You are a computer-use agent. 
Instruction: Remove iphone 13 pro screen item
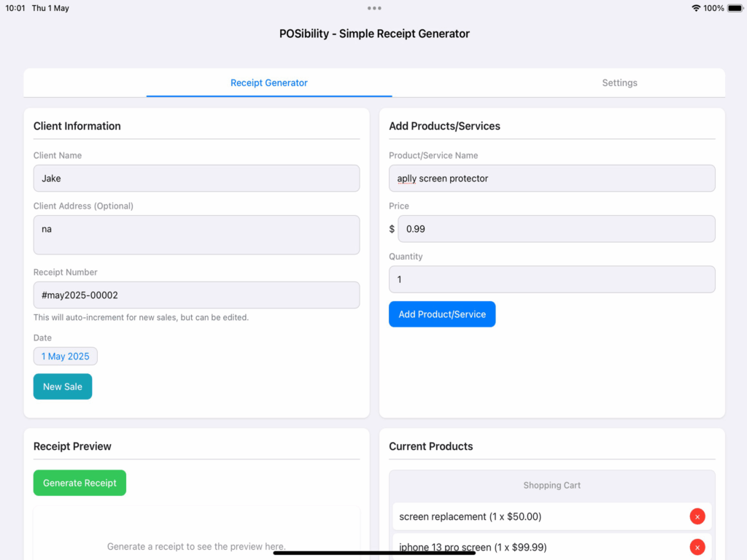[697, 547]
